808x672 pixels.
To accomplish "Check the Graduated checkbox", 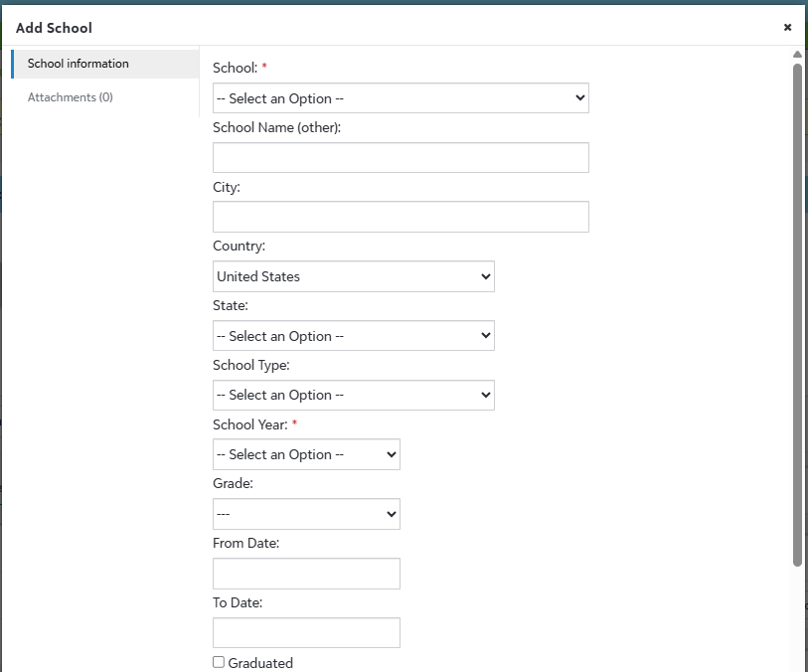I will click(x=219, y=662).
